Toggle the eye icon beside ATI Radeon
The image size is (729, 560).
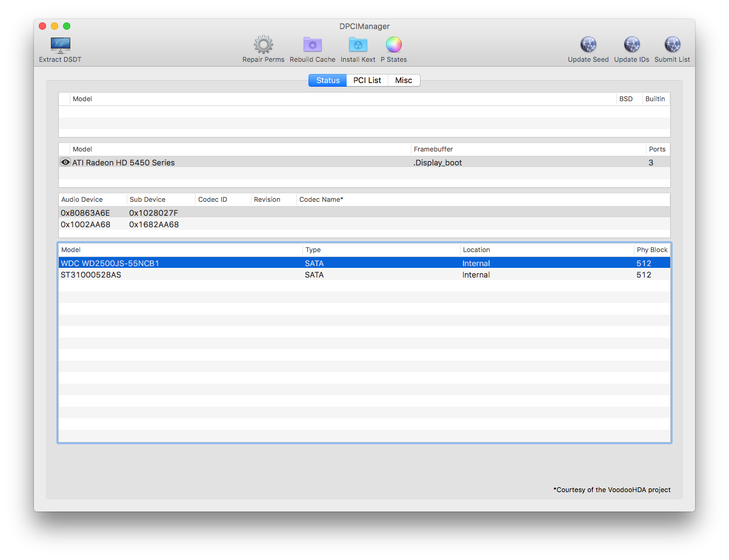65,162
